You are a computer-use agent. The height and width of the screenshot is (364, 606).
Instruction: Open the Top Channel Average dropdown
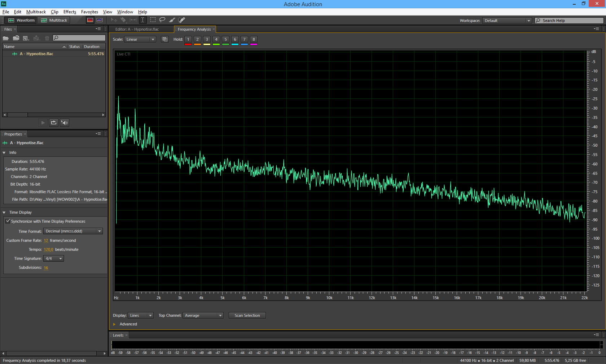203,315
